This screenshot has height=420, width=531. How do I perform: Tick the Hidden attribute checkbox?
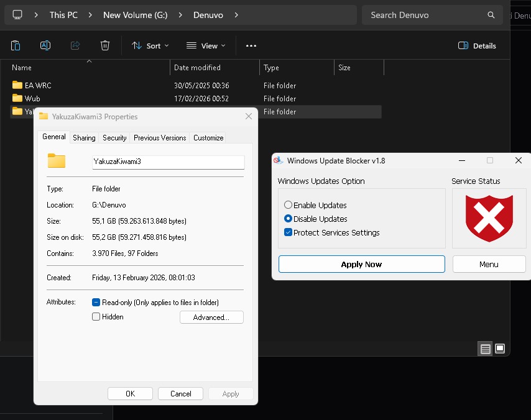[96, 317]
